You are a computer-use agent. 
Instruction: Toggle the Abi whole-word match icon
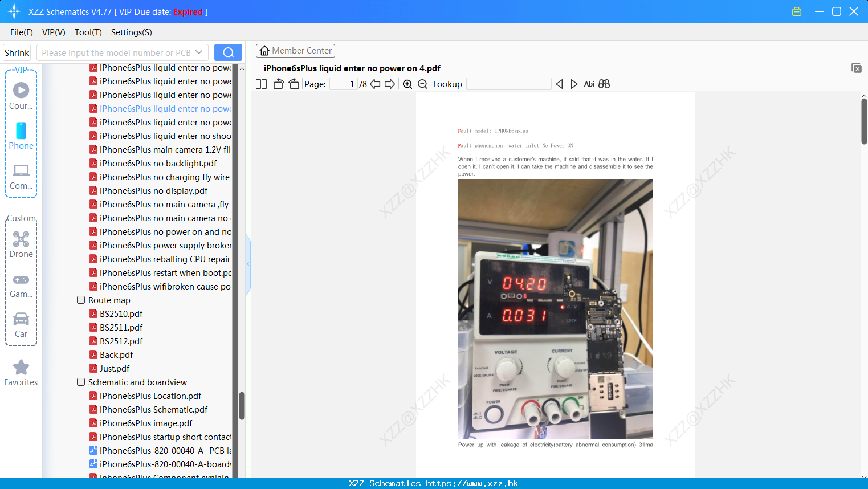pyautogui.click(x=589, y=84)
